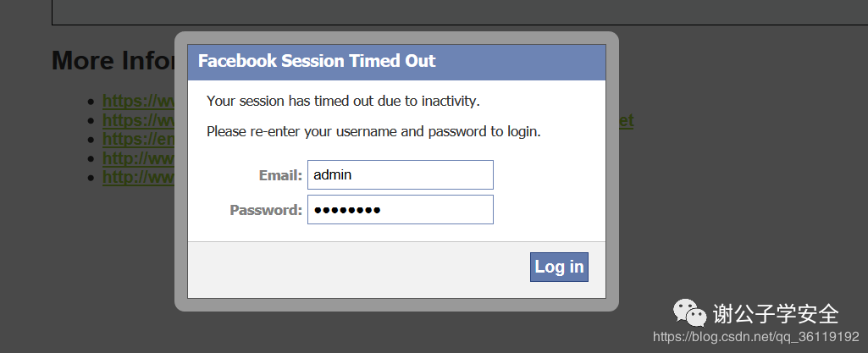Click the thick gray dialog border
868x353 pixels.
[x=396, y=304]
